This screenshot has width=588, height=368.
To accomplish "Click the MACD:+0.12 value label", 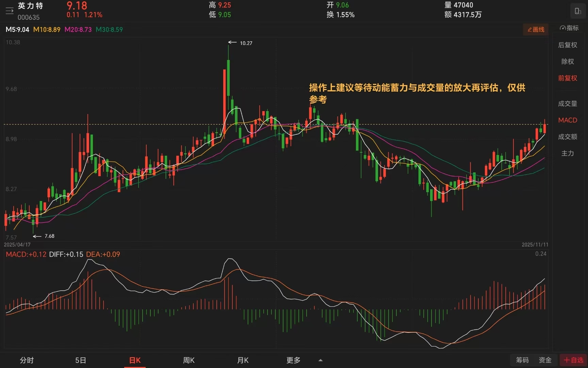I will 26,255.
